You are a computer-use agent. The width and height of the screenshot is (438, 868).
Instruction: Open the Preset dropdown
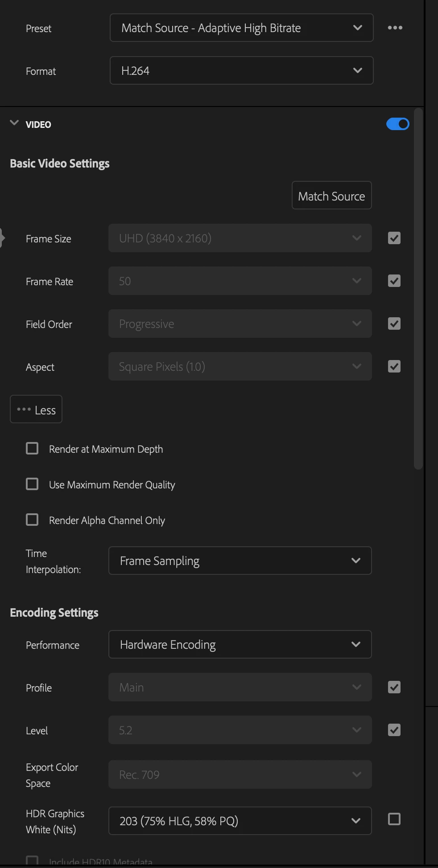(x=241, y=28)
